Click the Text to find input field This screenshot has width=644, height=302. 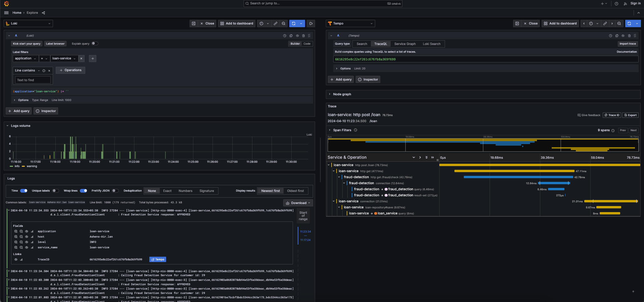[33, 80]
